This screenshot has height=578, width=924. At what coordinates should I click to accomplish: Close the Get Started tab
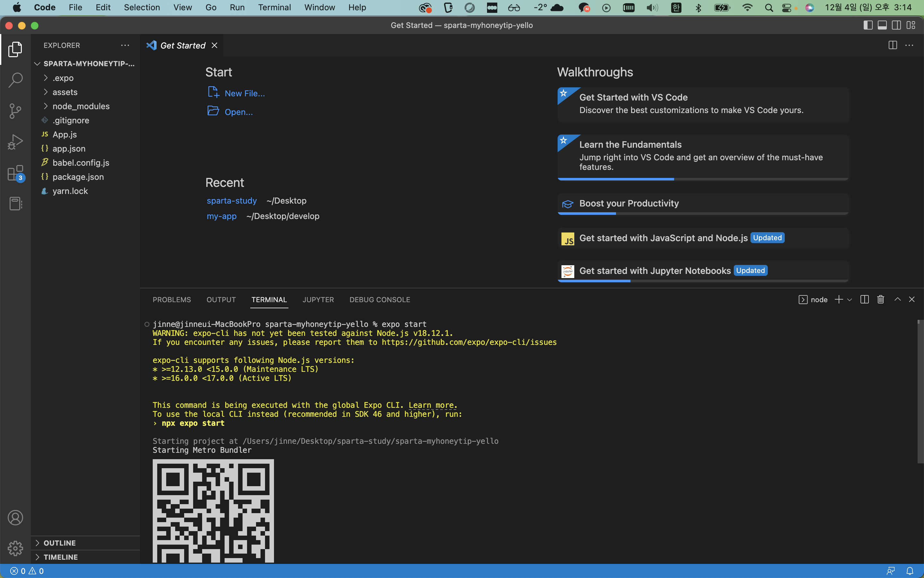(215, 46)
